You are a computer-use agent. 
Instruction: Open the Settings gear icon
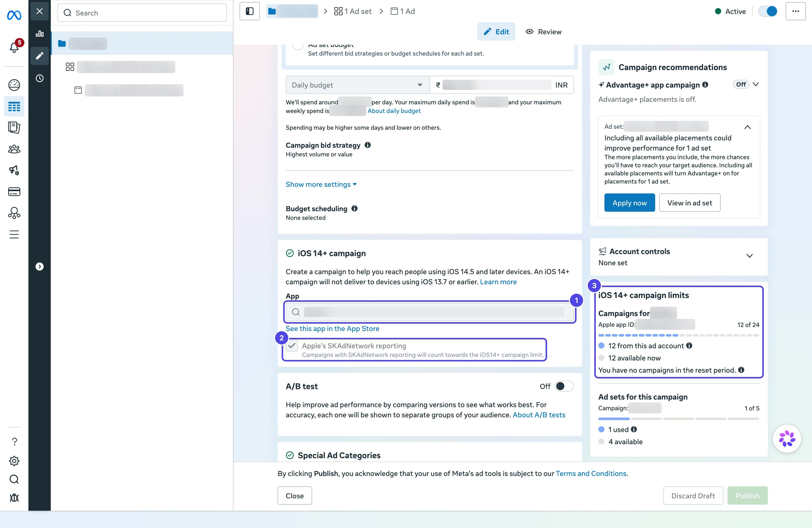(14, 461)
